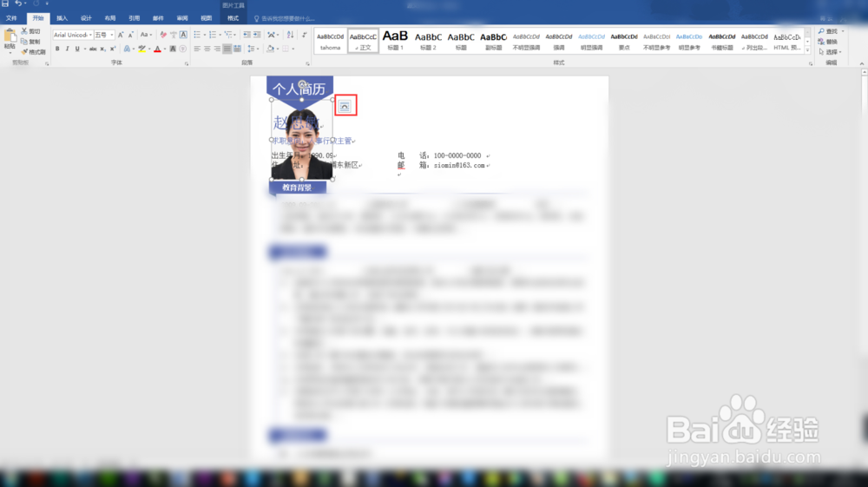
Task: Click the Show/Hide paragraph marks icon
Action: point(304,35)
